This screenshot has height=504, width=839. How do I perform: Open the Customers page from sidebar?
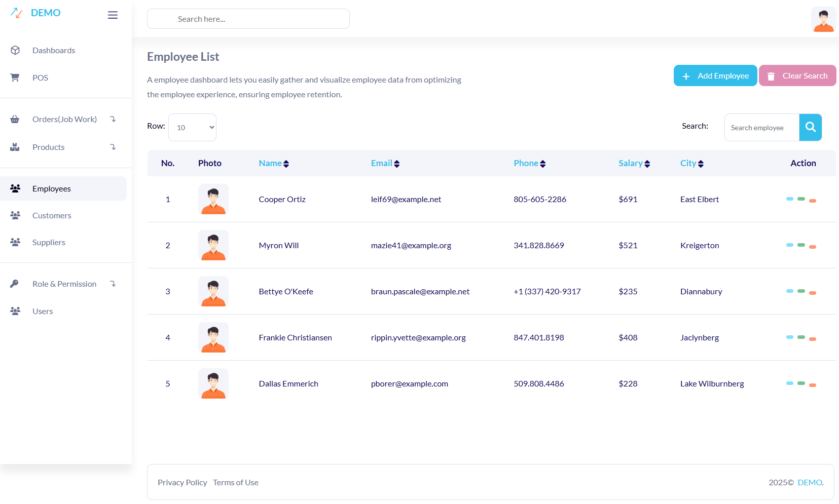[x=52, y=215]
